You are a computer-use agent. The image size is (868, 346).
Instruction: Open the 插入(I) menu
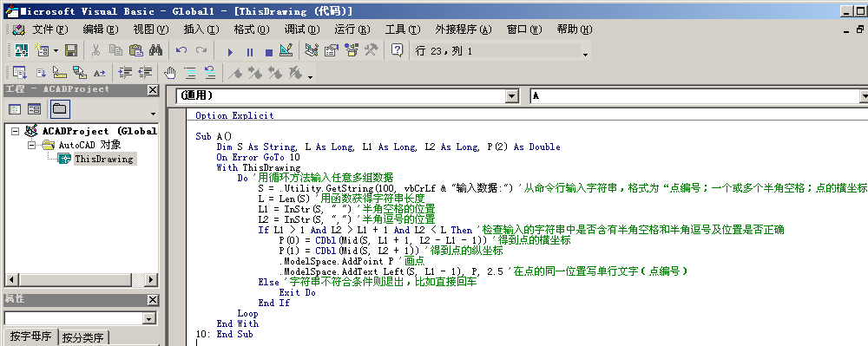point(201,29)
